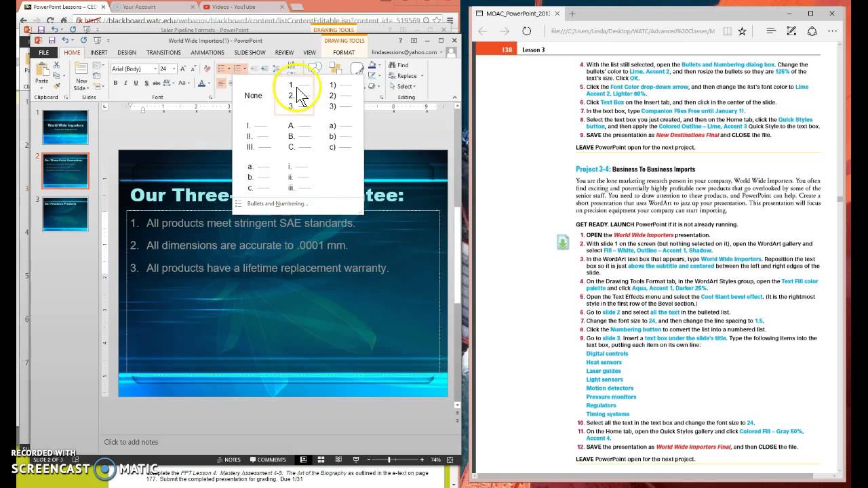Image resolution: width=868 pixels, height=488 pixels.
Task: Click Reading View icon in status bar
Action: tap(338, 460)
